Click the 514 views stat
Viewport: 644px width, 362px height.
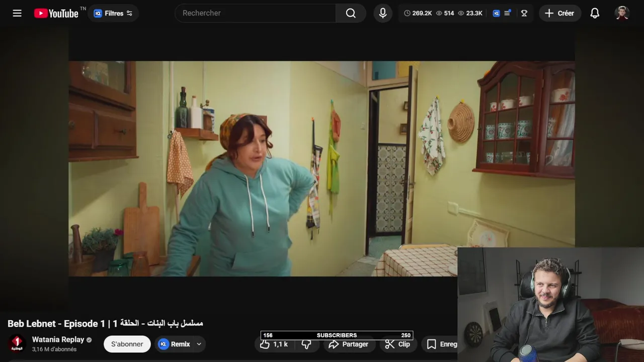coord(445,13)
